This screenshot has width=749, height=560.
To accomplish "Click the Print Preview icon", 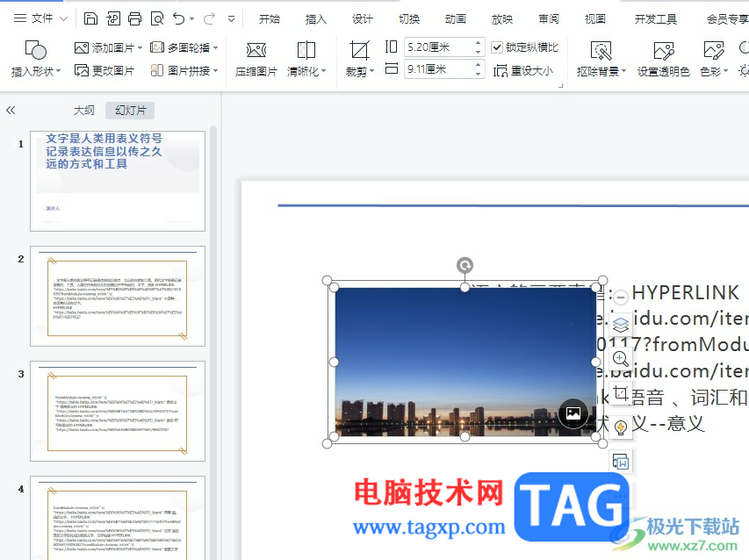I will pyautogui.click(x=157, y=18).
